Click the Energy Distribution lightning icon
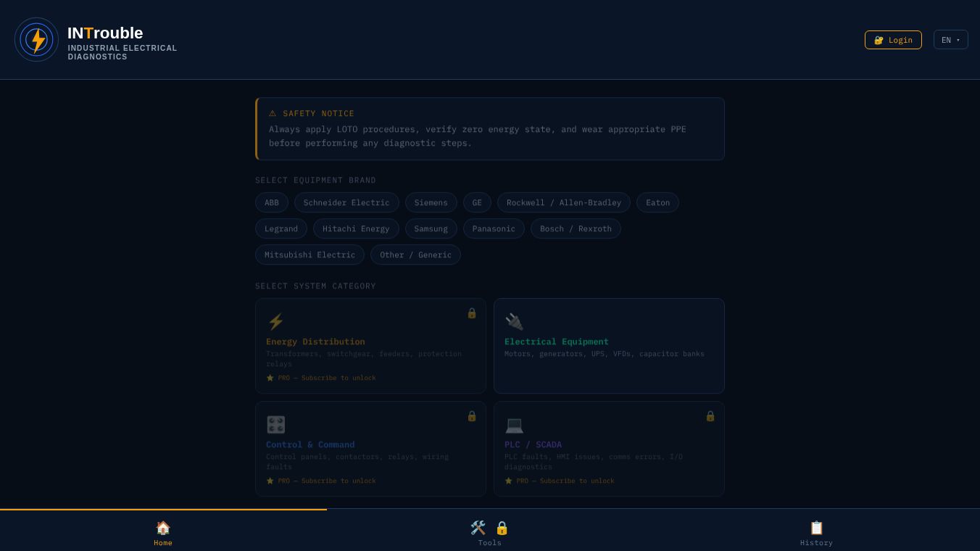 tap(275, 321)
